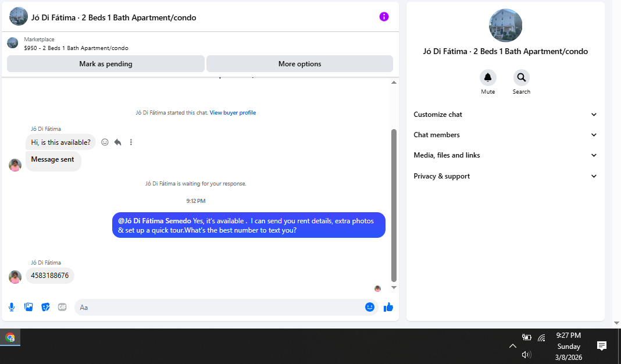Open volume speaker tray icon
621x364 pixels.
pos(526,355)
